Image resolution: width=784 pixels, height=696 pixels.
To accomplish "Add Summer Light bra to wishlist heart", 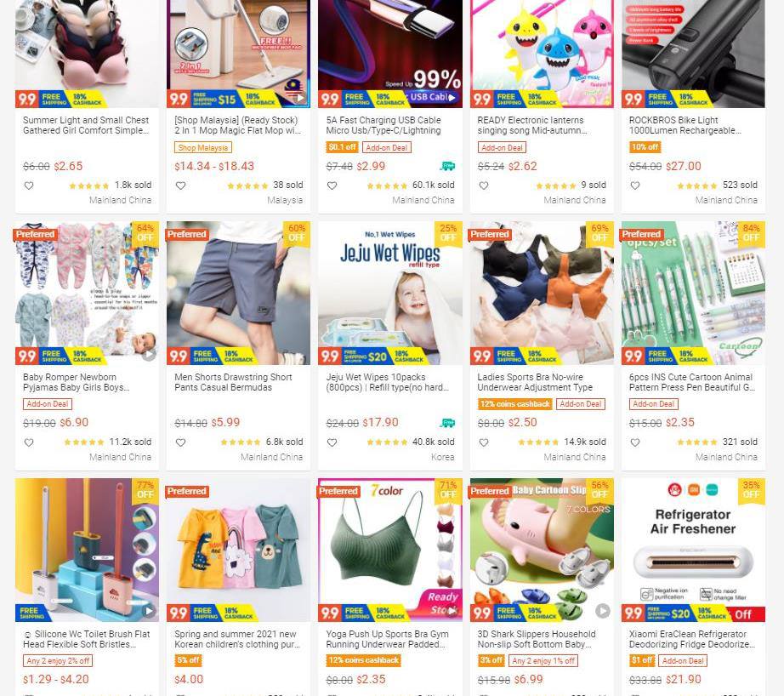I will 29,185.
